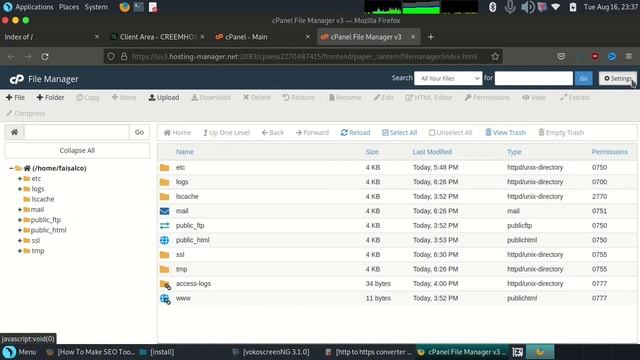The height and width of the screenshot is (360, 640).
Task: Click the Restore toolbar button
Action: click(299, 98)
